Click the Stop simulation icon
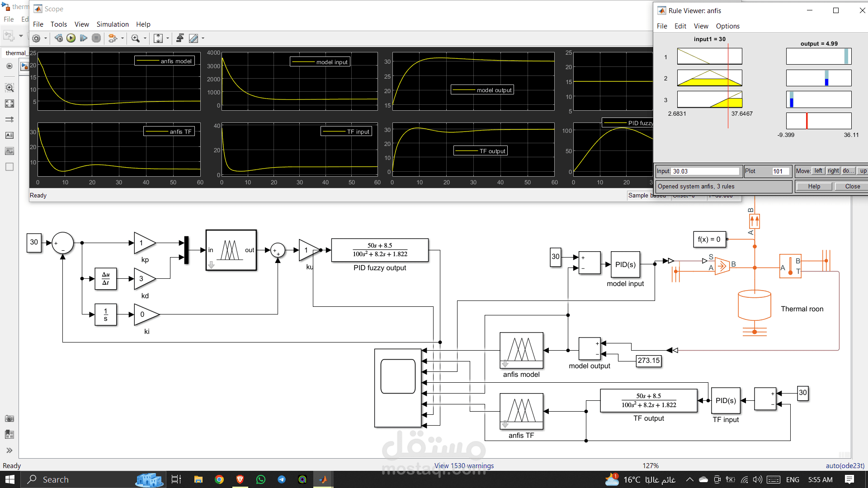The image size is (868, 488). [96, 38]
